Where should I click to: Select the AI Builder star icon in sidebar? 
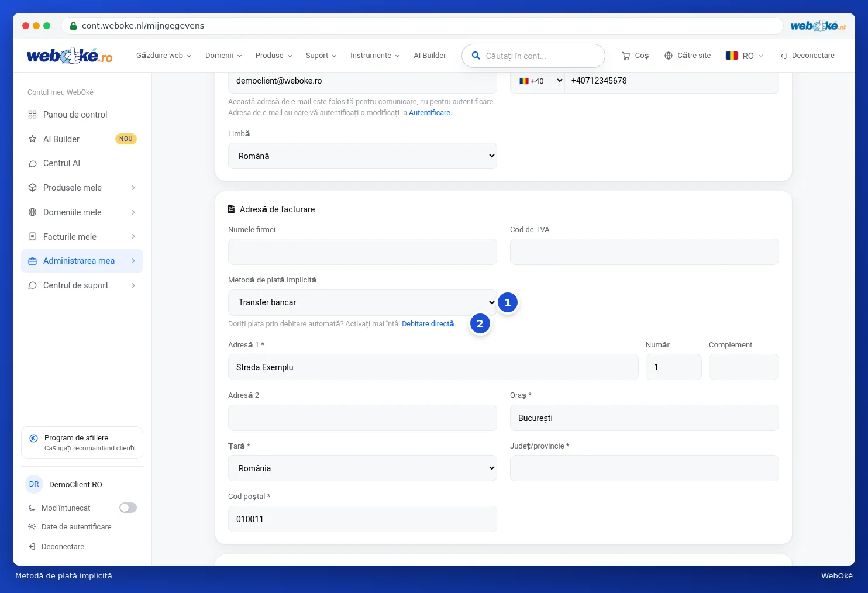[33, 139]
